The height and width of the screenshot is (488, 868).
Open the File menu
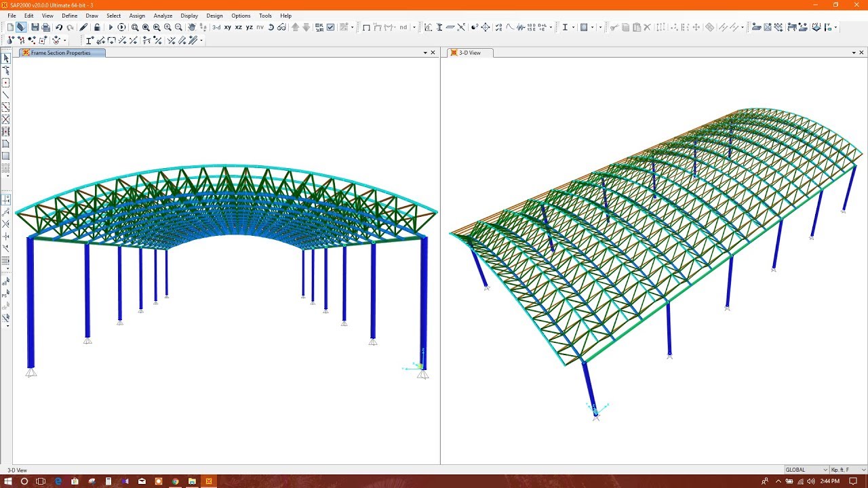coord(12,16)
